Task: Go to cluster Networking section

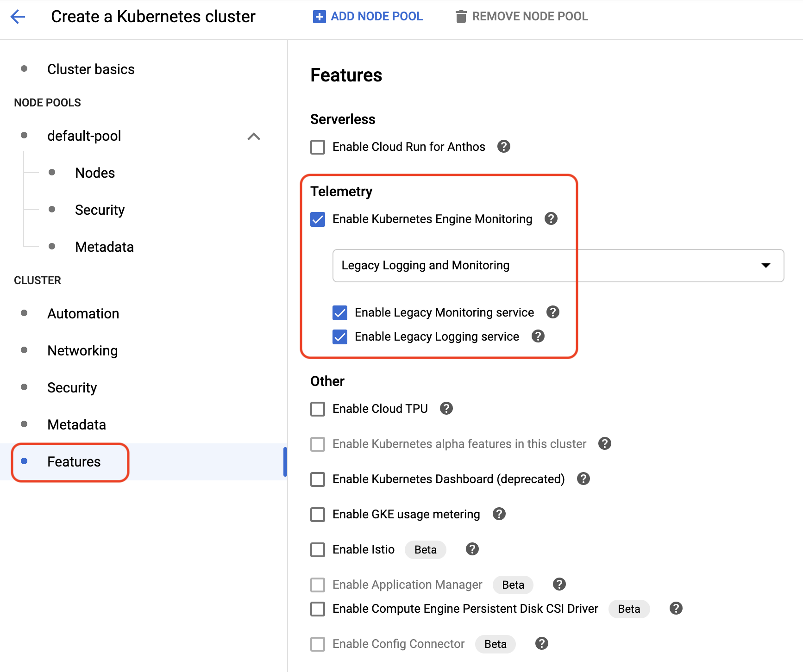Action: coord(82,351)
